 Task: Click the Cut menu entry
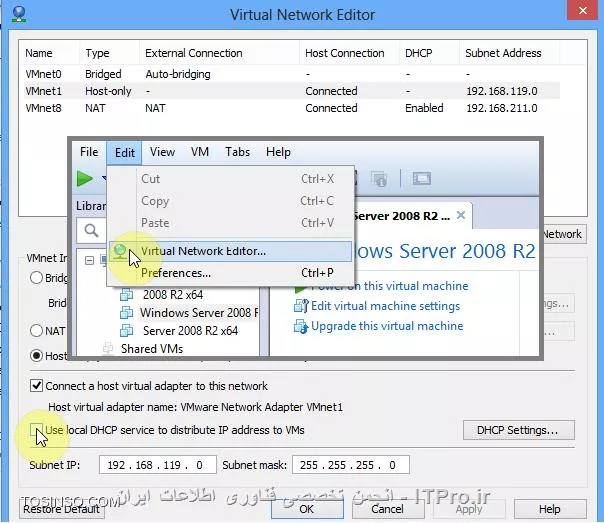[x=230, y=179]
